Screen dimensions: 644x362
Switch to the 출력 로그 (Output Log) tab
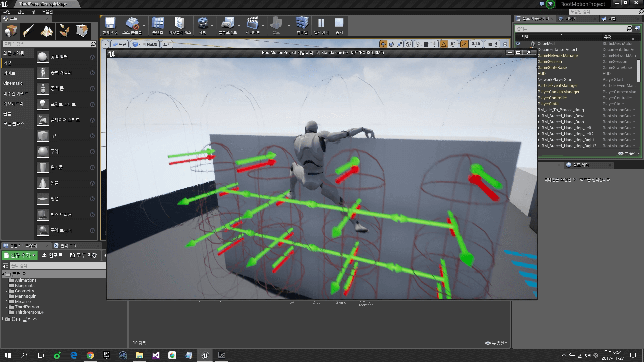pyautogui.click(x=65, y=246)
